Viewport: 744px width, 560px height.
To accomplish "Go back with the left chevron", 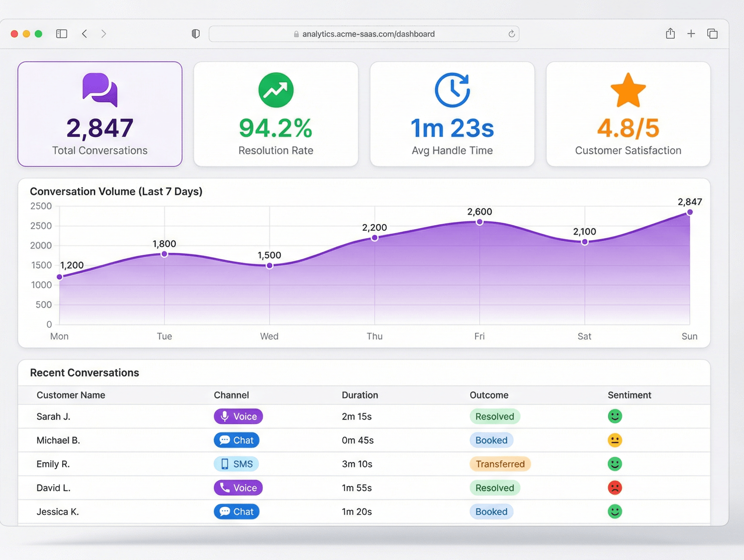I will click(x=84, y=34).
